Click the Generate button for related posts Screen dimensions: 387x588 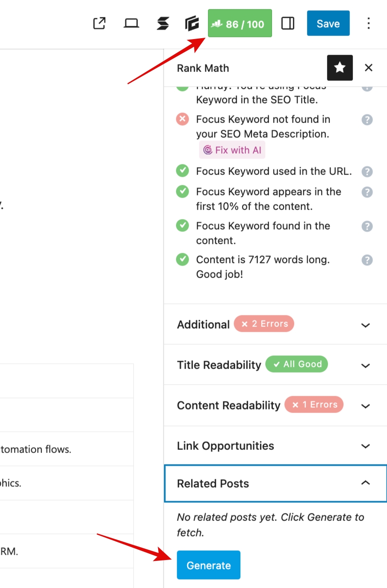(x=208, y=565)
